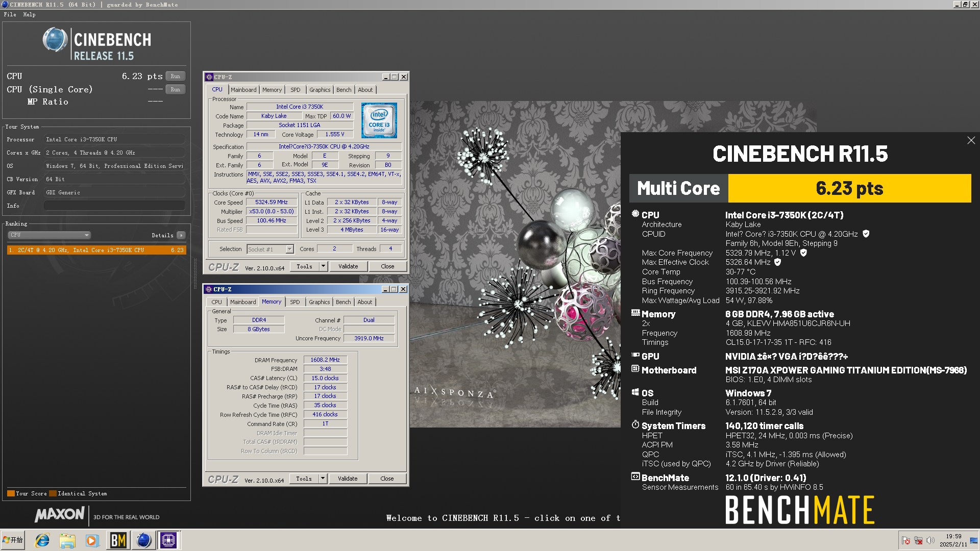Image resolution: width=980 pixels, height=551 pixels.
Task: Click the 6.23 pts Multi Core score
Action: click(x=849, y=188)
